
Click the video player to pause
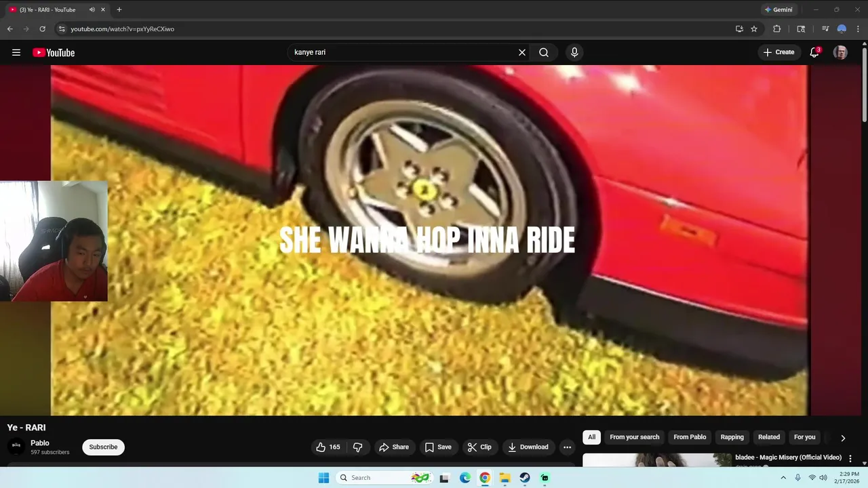[x=429, y=240]
